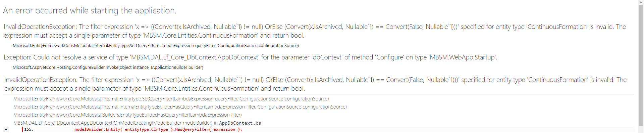Viewport: 644px width, 133px height.
Task: Select the SetQueryFilter frame in the detailed stack list
Action: 171,99
